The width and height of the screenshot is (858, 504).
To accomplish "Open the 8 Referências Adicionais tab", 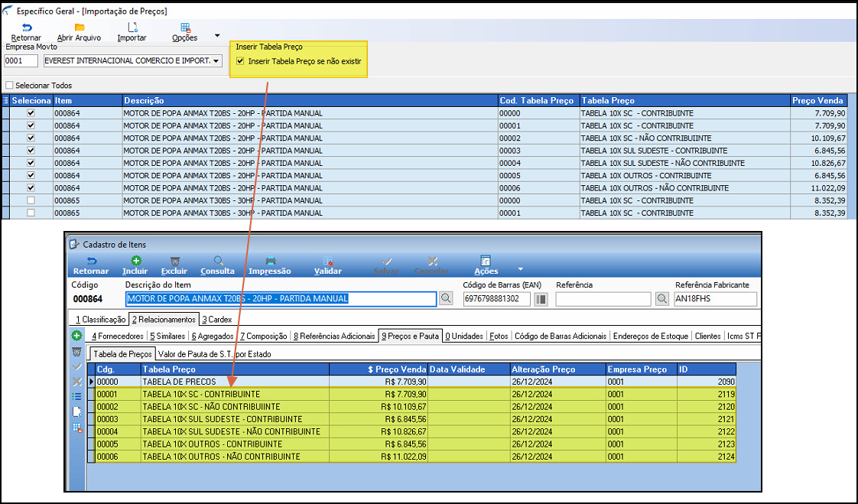I will click(x=334, y=336).
